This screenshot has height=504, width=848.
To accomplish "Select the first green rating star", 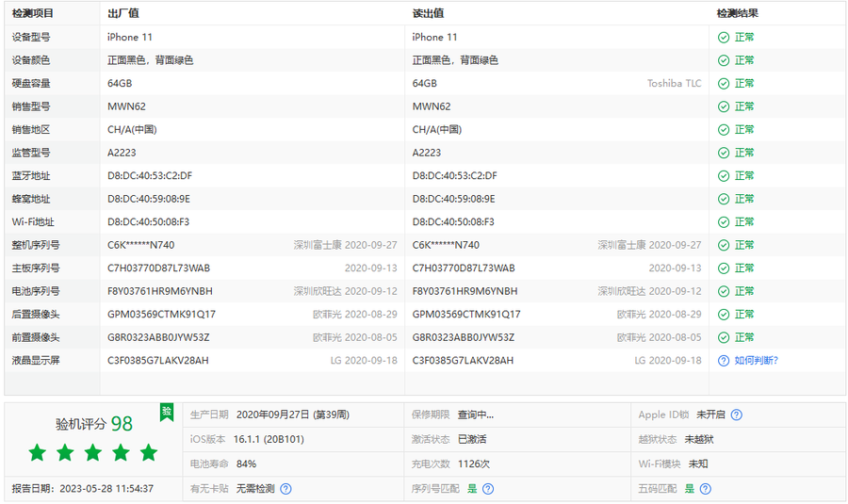I will click(38, 453).
